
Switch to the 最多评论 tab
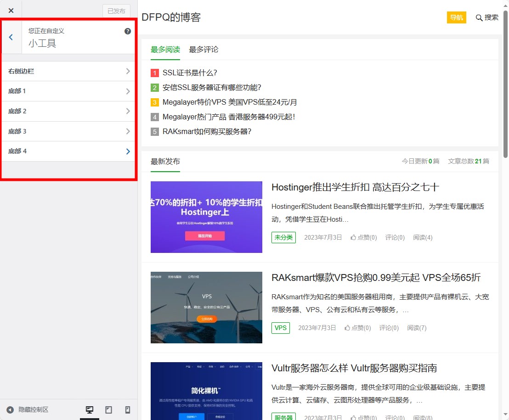(x=204, y=50)
